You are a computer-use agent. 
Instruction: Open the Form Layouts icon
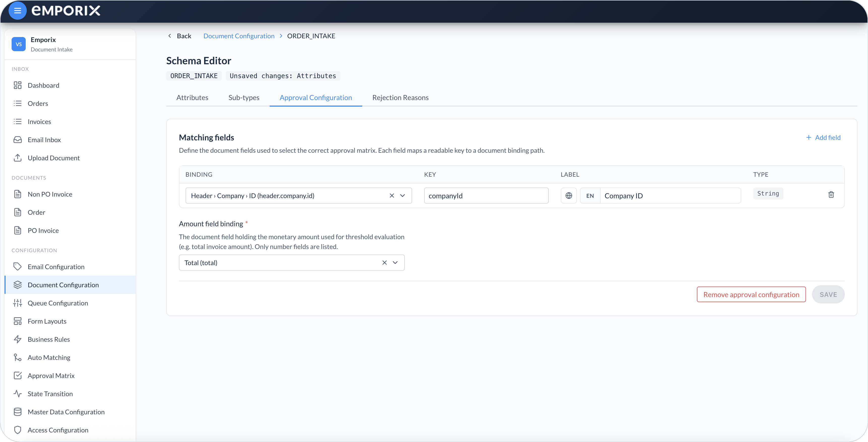pos(18,321)
